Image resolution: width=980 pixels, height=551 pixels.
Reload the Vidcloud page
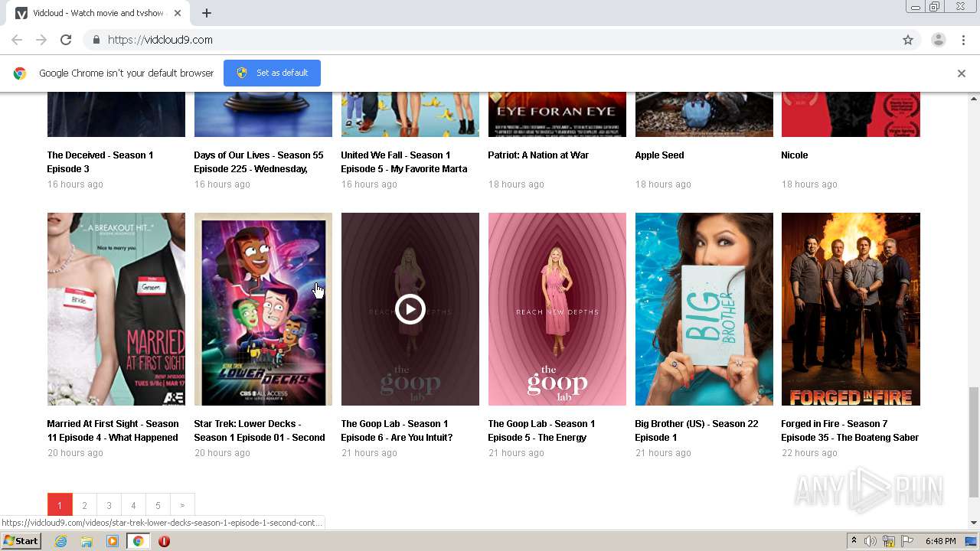pos(66,40)
